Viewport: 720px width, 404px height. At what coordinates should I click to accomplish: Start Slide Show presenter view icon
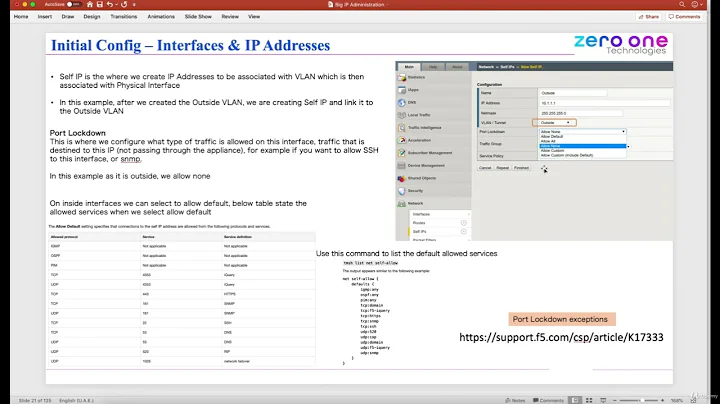[603, 400]
